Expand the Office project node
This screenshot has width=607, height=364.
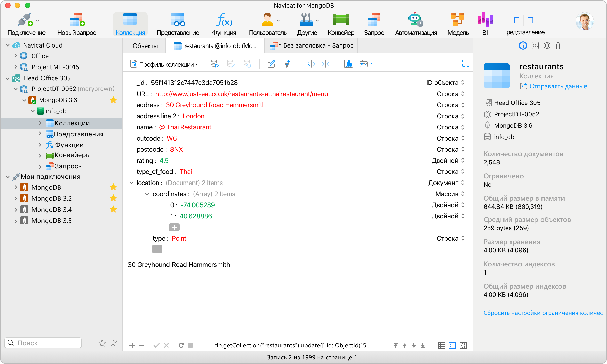point(16,56)
